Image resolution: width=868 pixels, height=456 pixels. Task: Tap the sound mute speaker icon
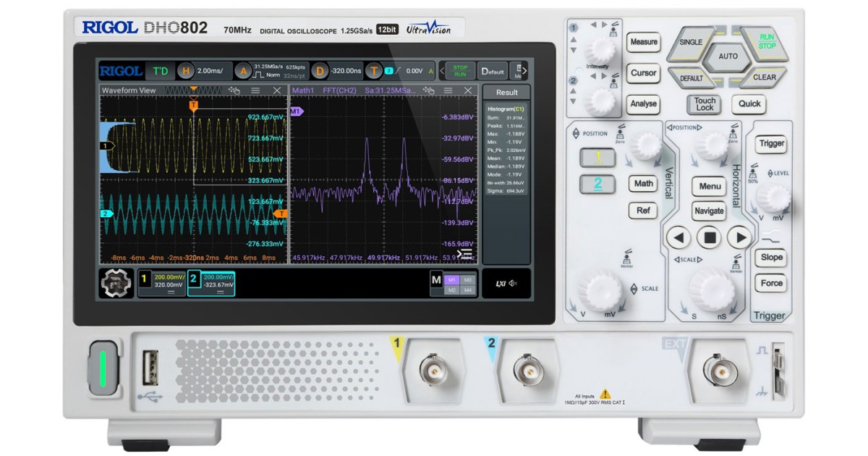pos(513,283)
